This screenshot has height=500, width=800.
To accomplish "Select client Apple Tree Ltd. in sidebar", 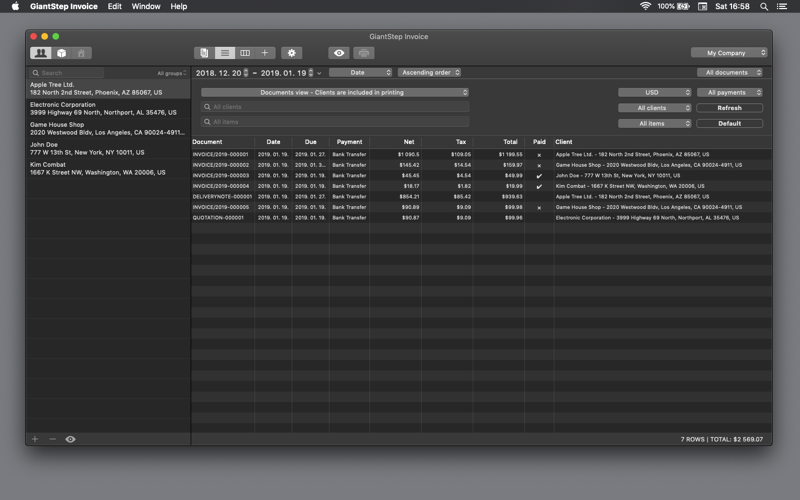I will (108, 89).
